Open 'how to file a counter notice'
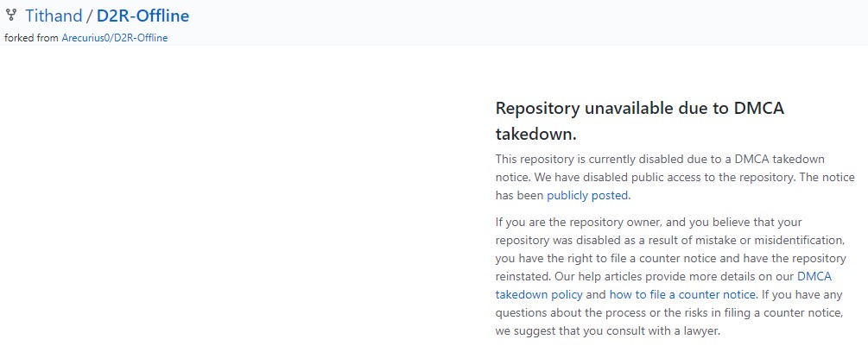Image resolution: width=868 pixels, height=352 pixels. 682,294
